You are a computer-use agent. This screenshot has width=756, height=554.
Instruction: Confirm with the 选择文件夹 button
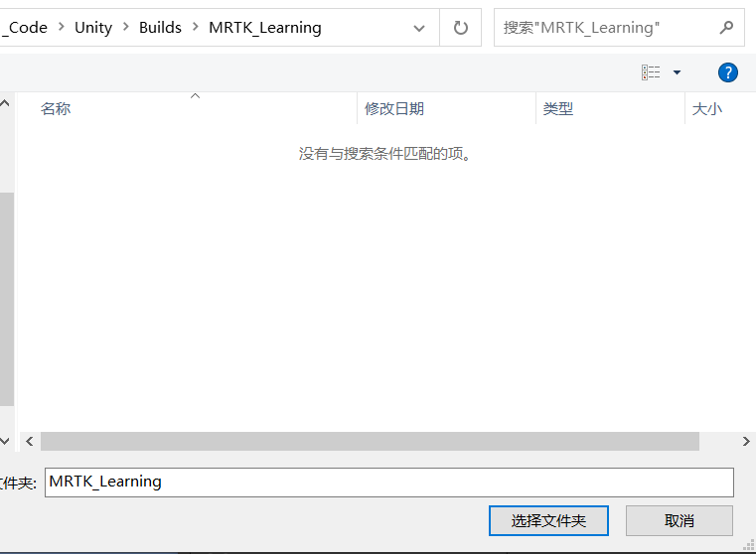[x=548, y=520]
